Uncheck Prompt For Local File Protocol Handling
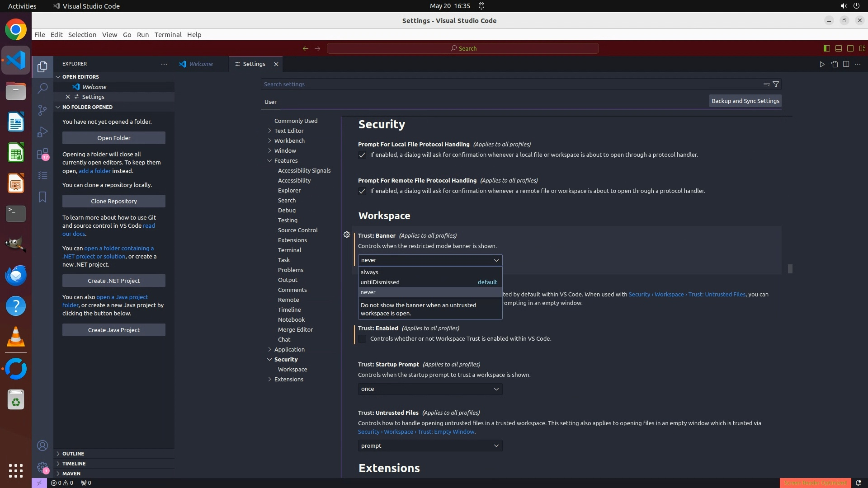868x488 pixels. (362, 155)
